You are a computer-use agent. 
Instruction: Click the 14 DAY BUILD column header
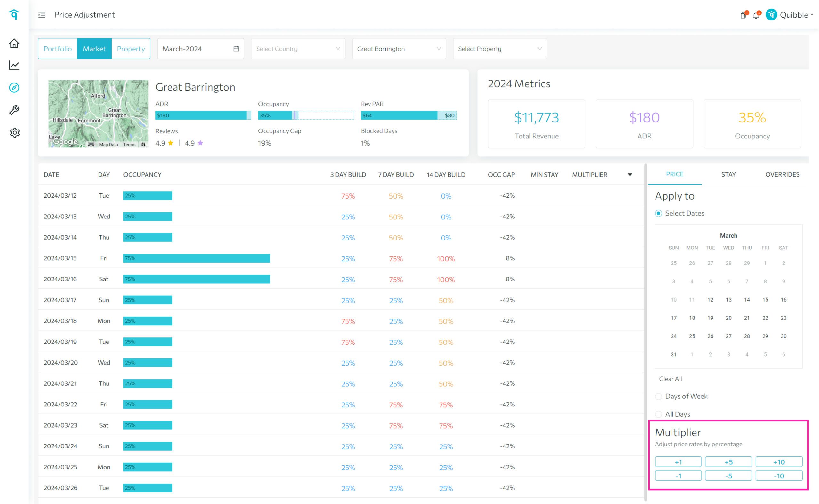(x=446, y=175)
